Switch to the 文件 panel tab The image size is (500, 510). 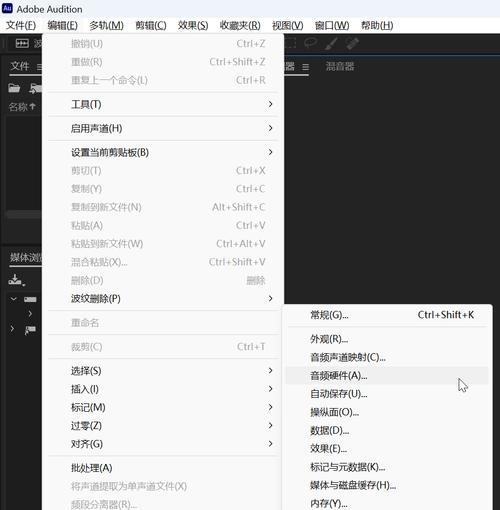[x=20, y=66]
